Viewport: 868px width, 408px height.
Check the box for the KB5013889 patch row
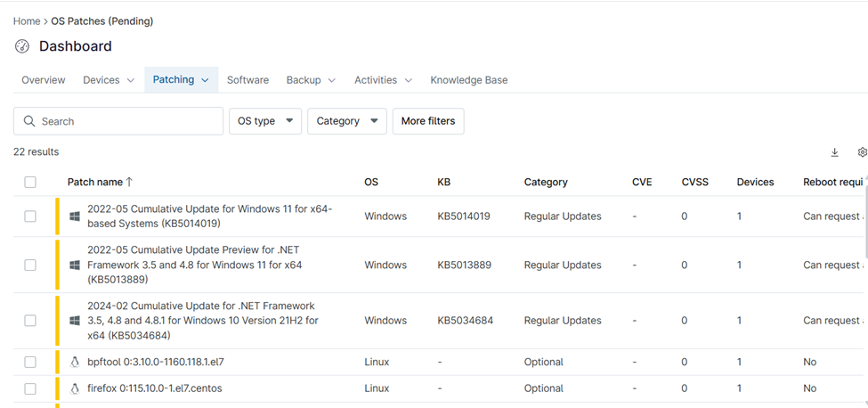30,265
